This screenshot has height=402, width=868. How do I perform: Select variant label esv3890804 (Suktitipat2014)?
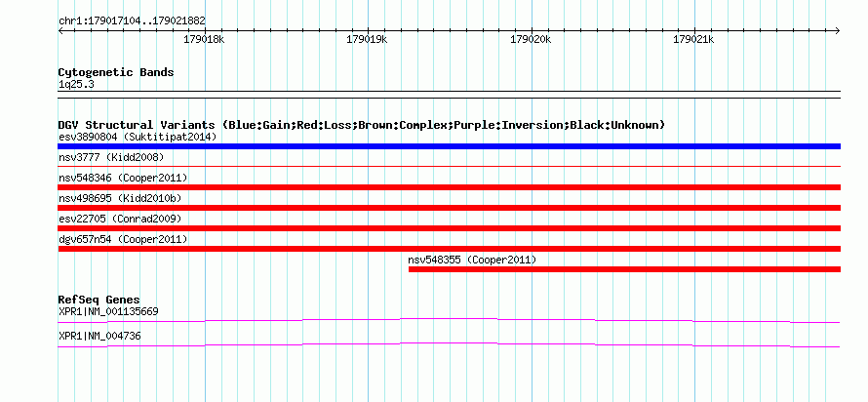pyautogui.click(x=138, y=137)
